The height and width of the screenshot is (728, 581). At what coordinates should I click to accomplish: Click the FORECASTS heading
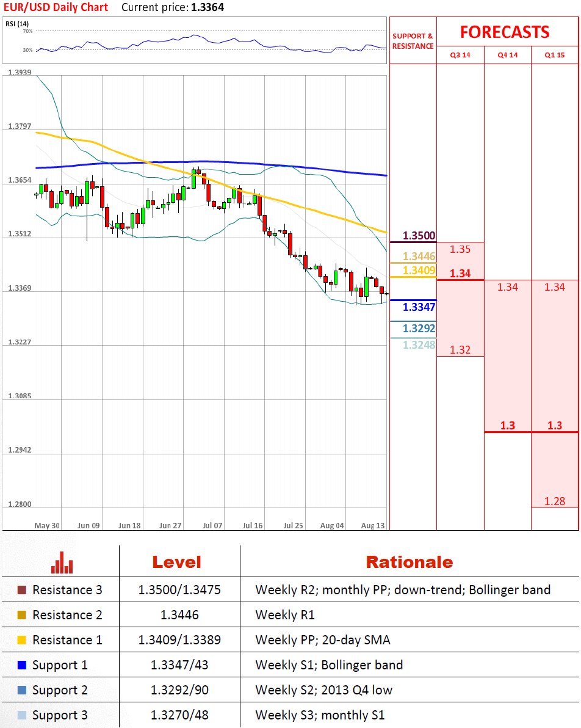505,32
